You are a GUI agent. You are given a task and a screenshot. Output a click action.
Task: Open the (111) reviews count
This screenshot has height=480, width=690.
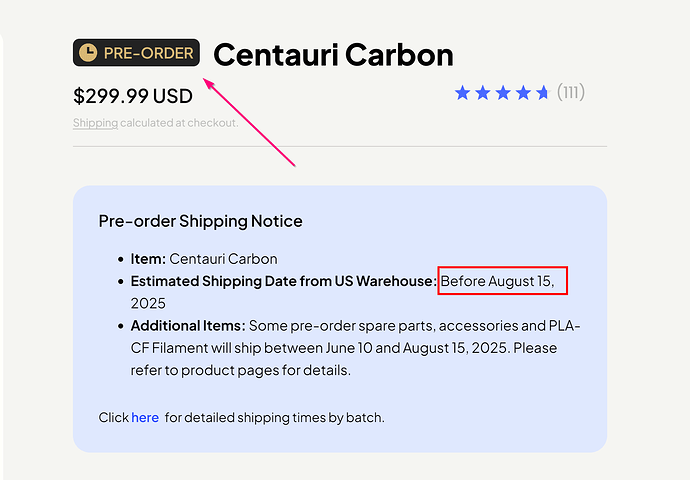click(571, 93)
